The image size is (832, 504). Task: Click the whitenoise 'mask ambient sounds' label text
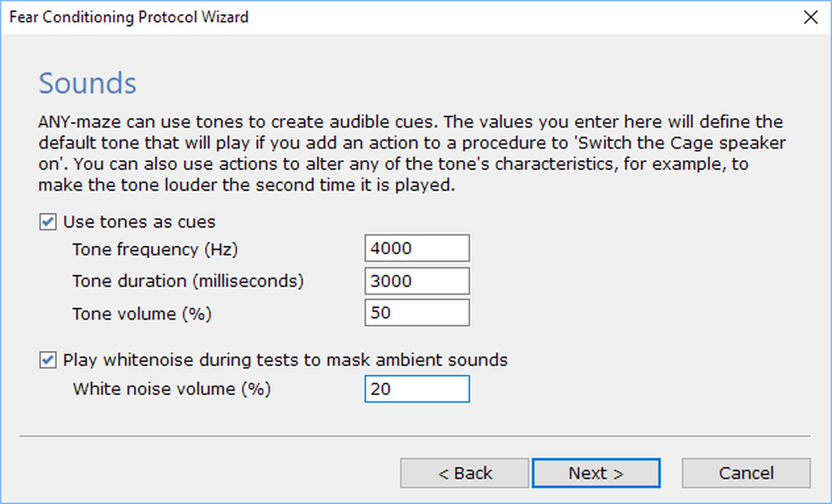(x=285, y=360)
